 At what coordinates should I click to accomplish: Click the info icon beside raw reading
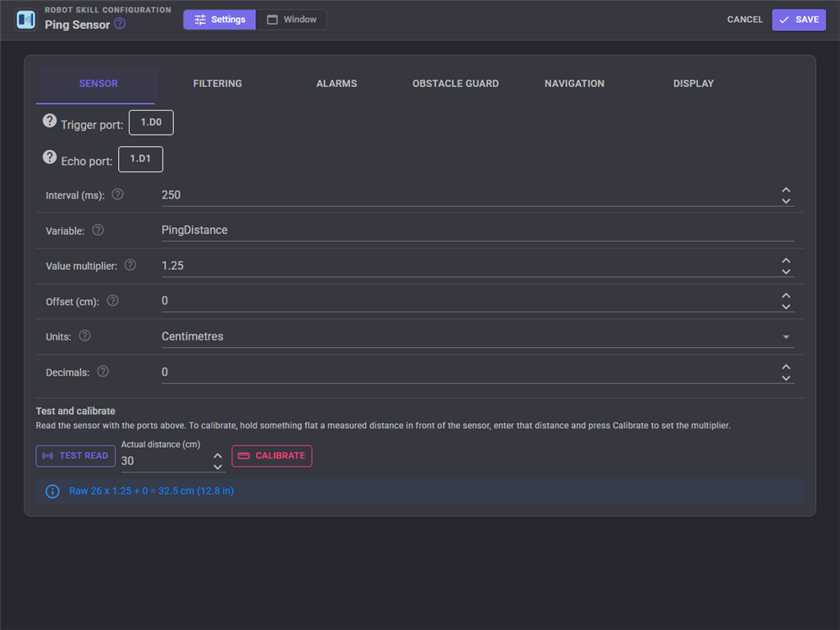(52, 491)
